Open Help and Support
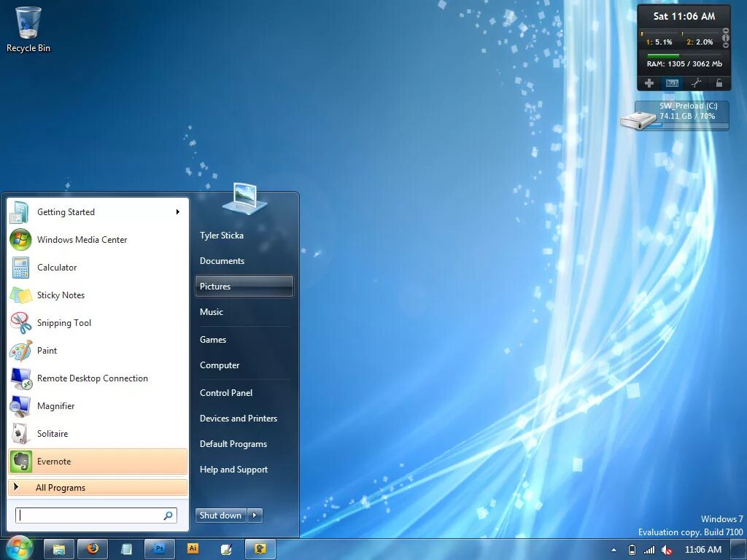Screen dimensions: 747x560 244,470
